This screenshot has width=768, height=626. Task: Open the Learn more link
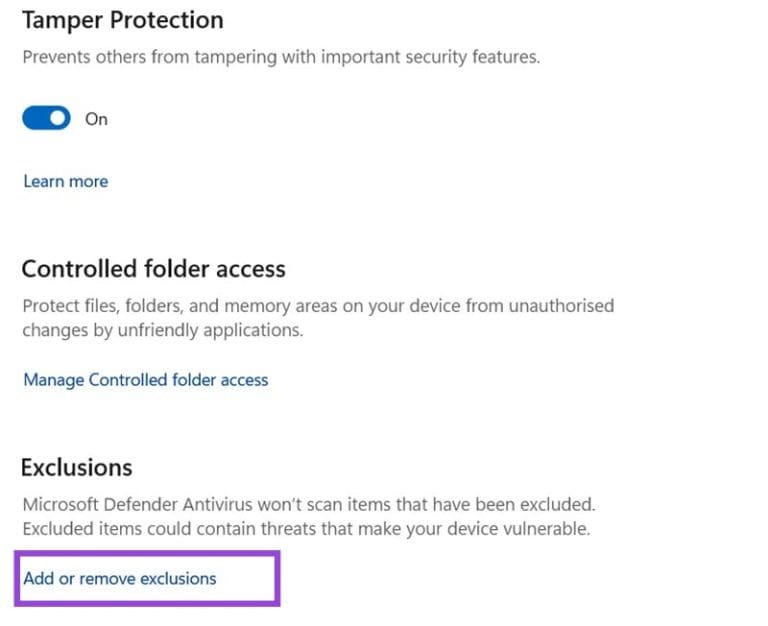tap(66, 181)
